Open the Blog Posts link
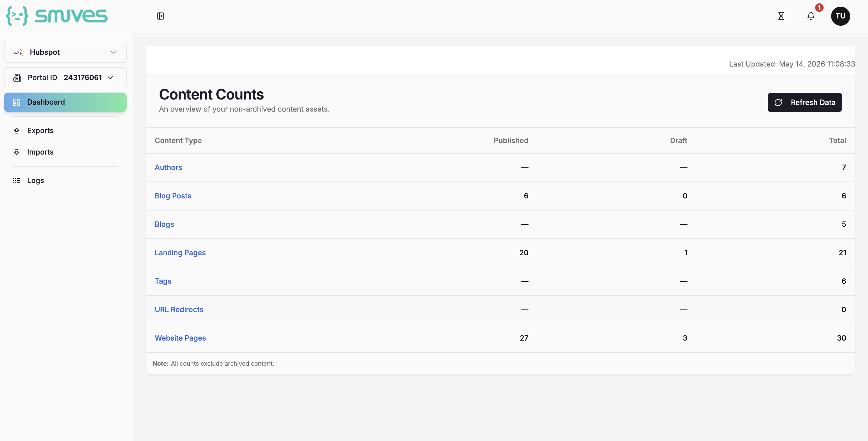This screenshot has height=441, width=868. [173, 196]
